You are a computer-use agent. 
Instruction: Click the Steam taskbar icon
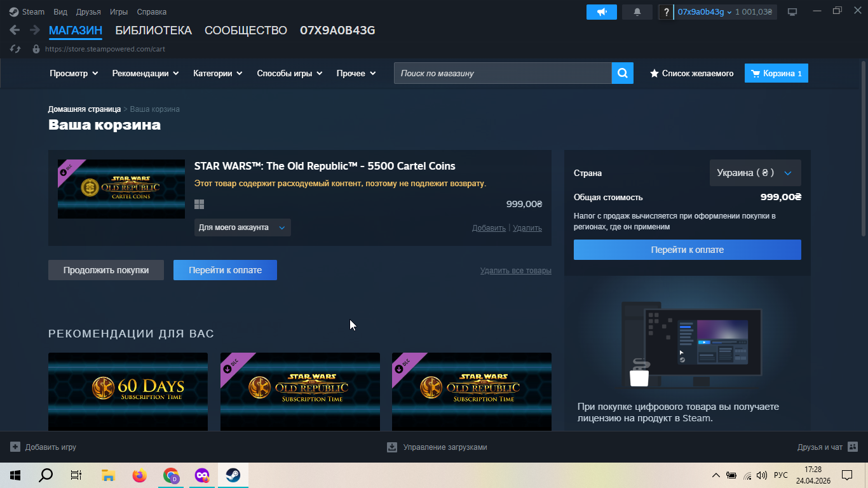tap(233, 475)
